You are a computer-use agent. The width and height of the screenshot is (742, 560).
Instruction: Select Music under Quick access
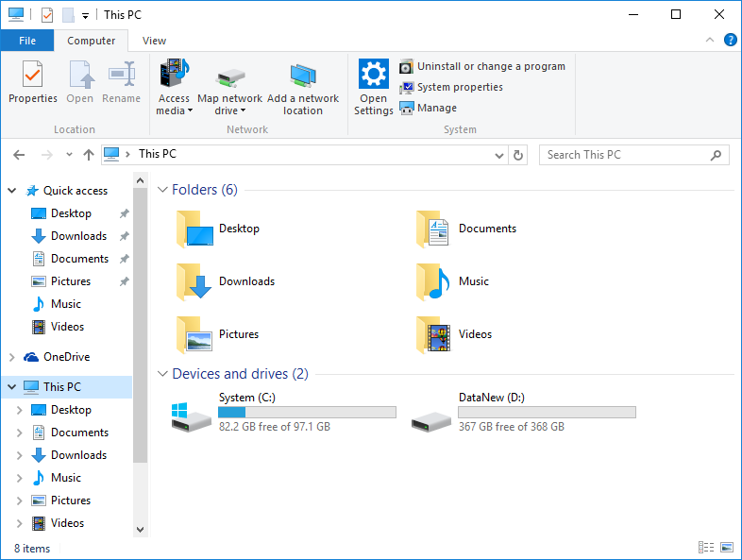66,304
